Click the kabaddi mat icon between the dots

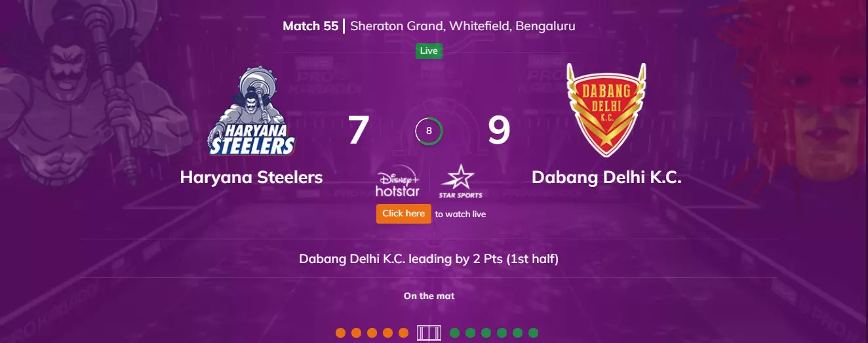[429, 333]
